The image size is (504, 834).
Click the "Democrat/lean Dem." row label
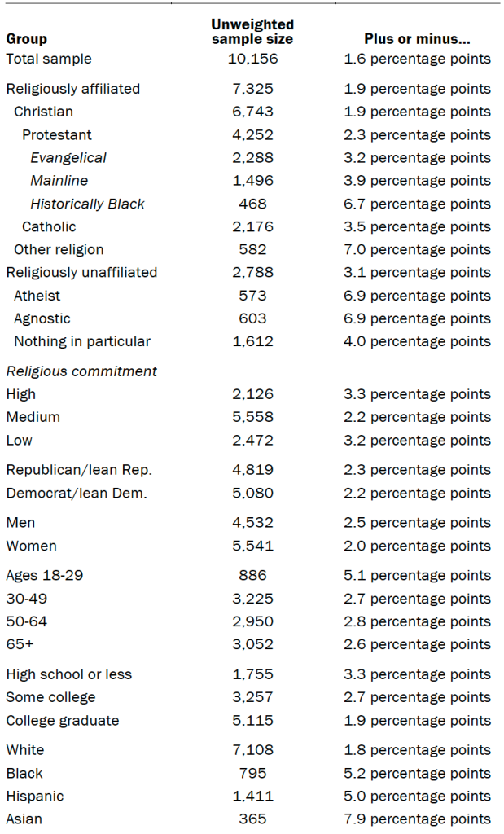(x=77, y=493)
